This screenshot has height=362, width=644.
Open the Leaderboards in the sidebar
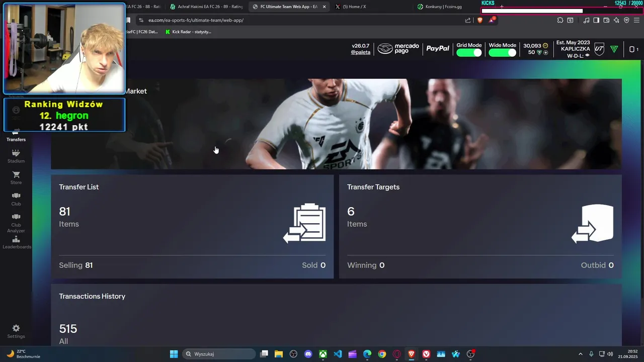(16, 243)
